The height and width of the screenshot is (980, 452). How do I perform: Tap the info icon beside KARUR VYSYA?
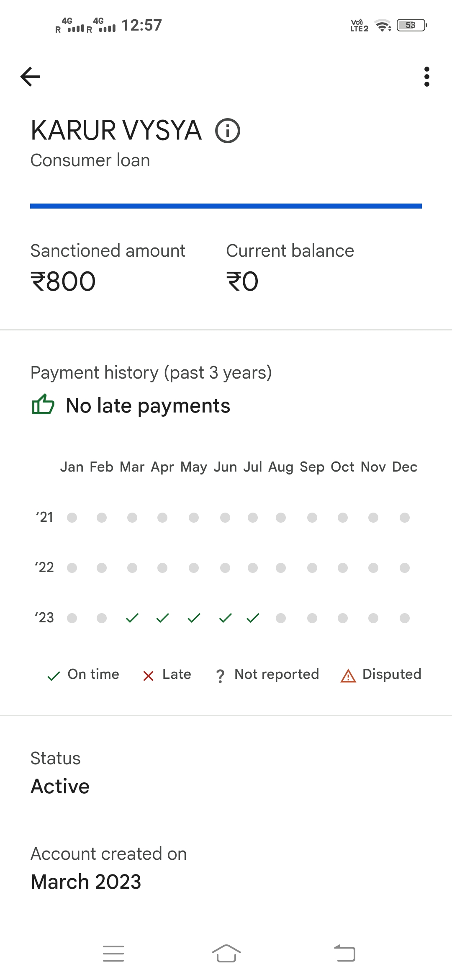coord(228,131)
